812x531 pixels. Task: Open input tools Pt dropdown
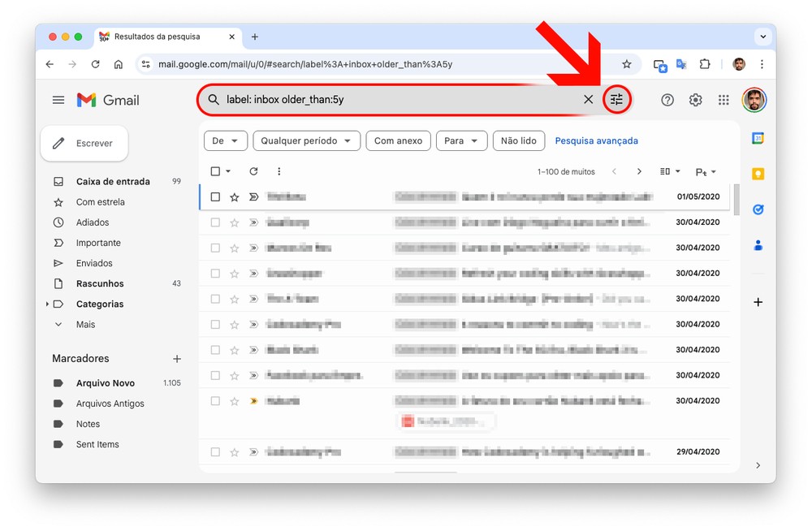(706, 172)
